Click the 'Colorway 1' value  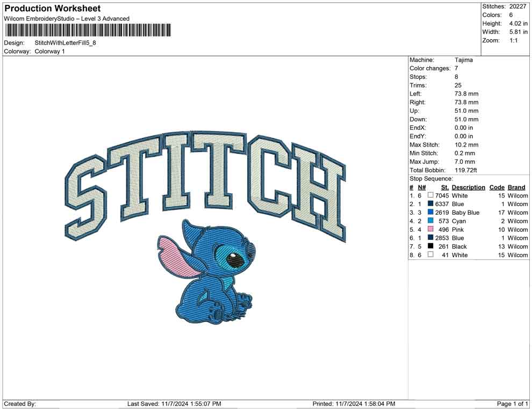tap(49, 52)
